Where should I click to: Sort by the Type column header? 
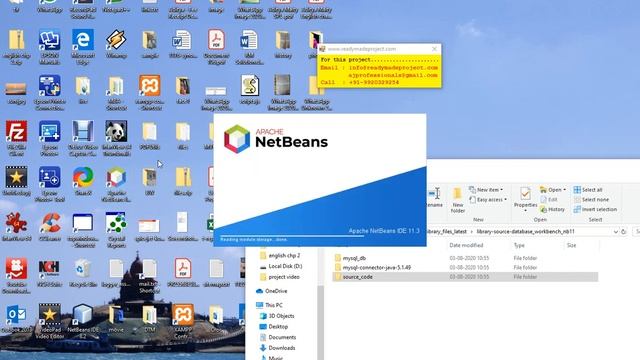[519, 245]
